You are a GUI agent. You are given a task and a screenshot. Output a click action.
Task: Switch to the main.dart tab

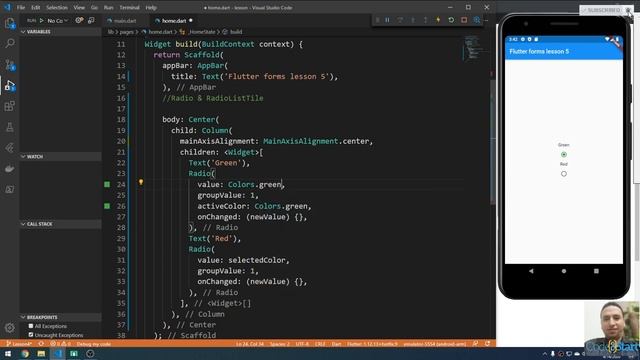pos(125,20)
